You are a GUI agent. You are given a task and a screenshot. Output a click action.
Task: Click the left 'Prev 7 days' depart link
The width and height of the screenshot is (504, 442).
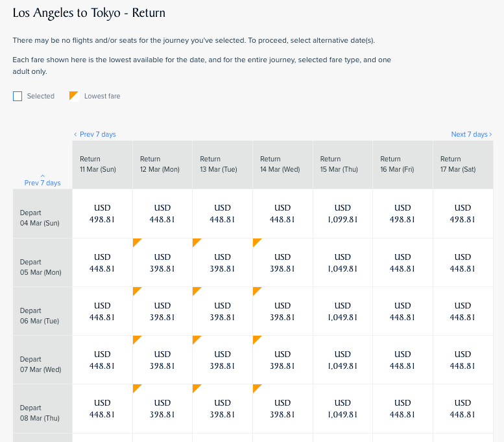click(42, 182)
